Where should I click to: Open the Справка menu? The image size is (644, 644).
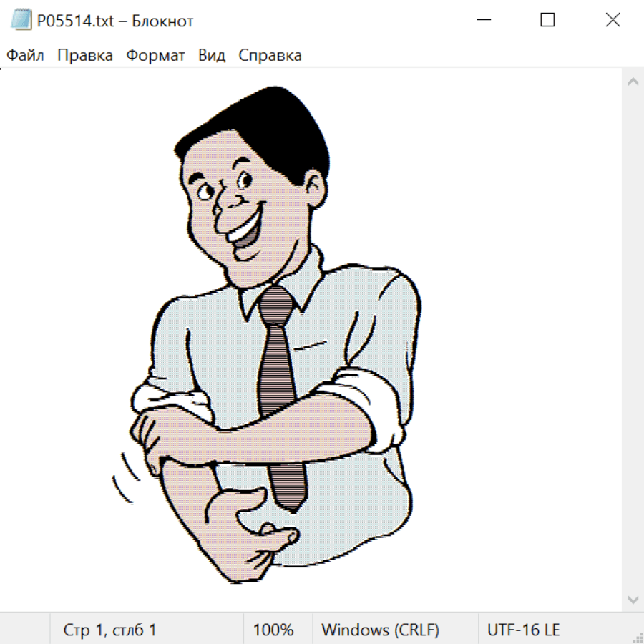click(270, 56)
